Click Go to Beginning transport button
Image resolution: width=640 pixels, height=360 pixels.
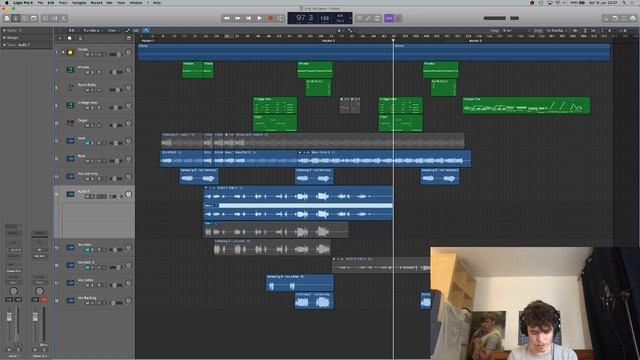pos(249,18)
